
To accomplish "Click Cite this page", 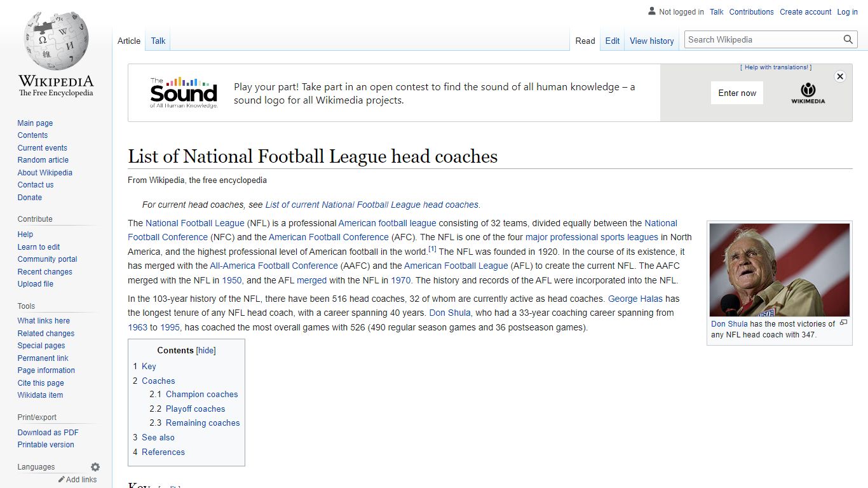I will [x=41, y=383].
